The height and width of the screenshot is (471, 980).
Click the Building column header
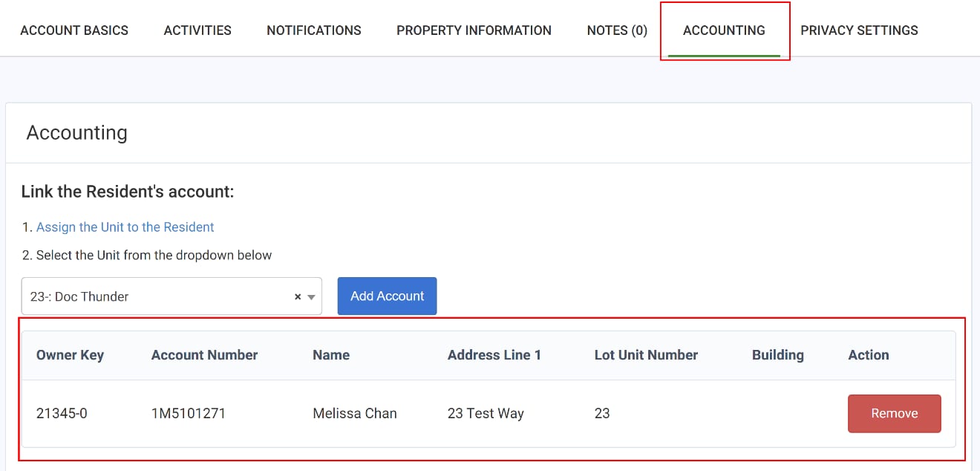[x=777, y=355]
